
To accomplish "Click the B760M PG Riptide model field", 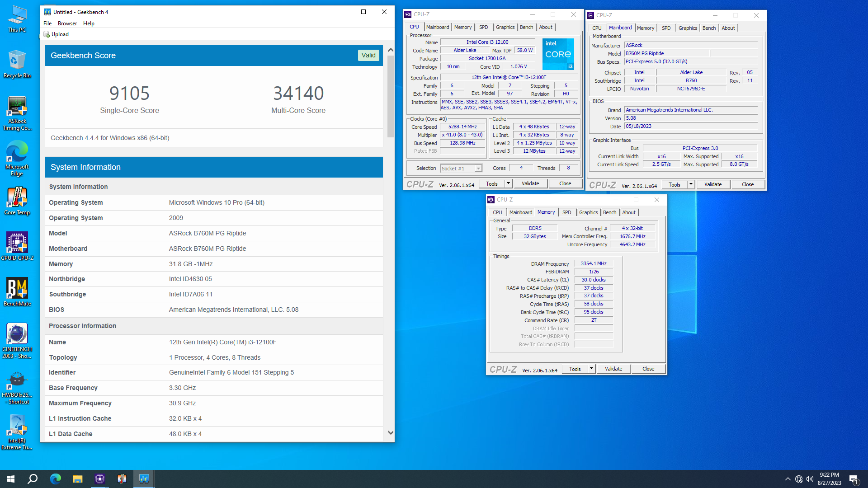I will [667, 53].
